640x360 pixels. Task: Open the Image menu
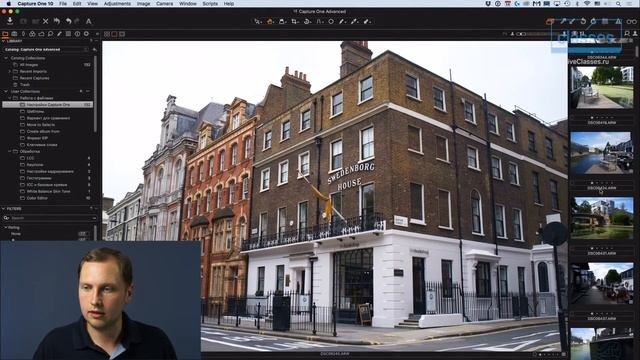pyautogui.click(x=143, y=4)
